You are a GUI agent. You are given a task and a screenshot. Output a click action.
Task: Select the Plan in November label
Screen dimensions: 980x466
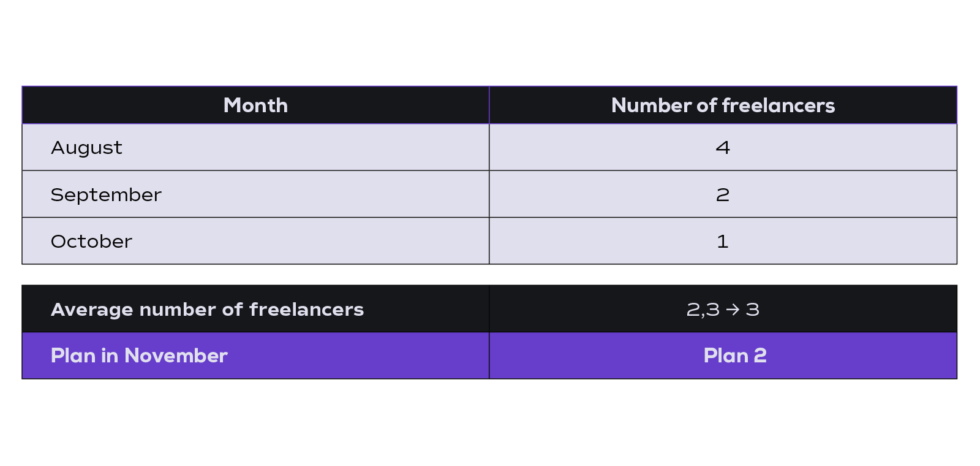pos(139,356)
